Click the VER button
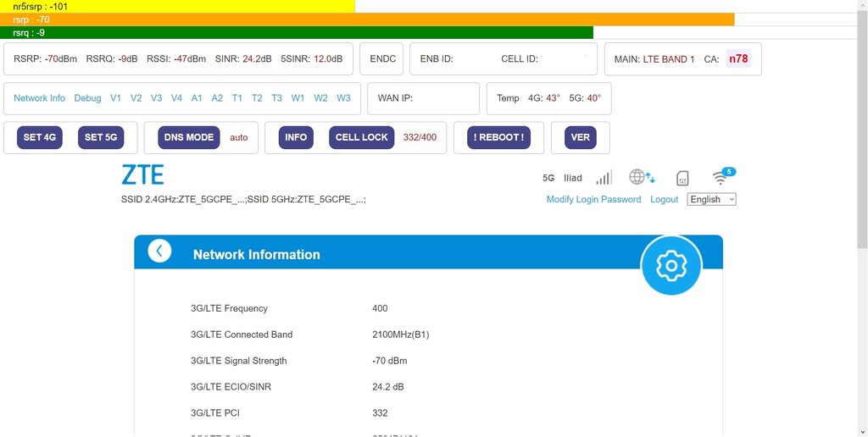 pos(580,137)
